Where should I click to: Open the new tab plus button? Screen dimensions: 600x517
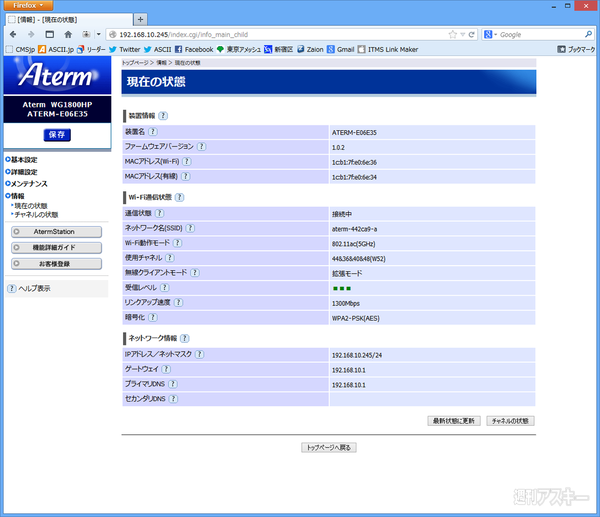click(140, 19)
